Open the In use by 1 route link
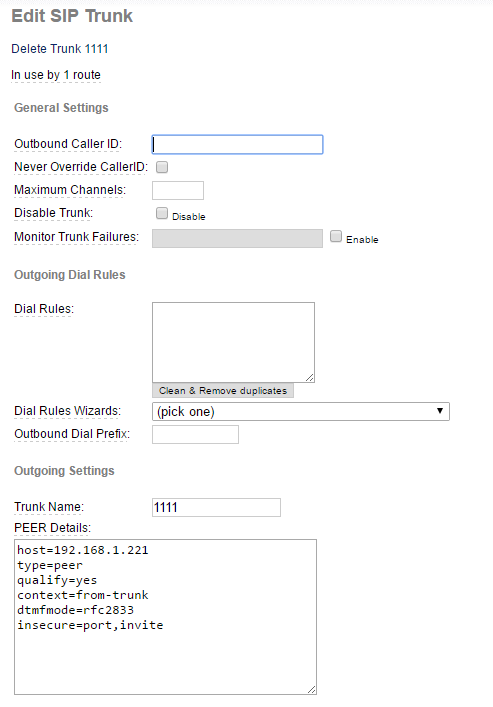 [56, 75]
